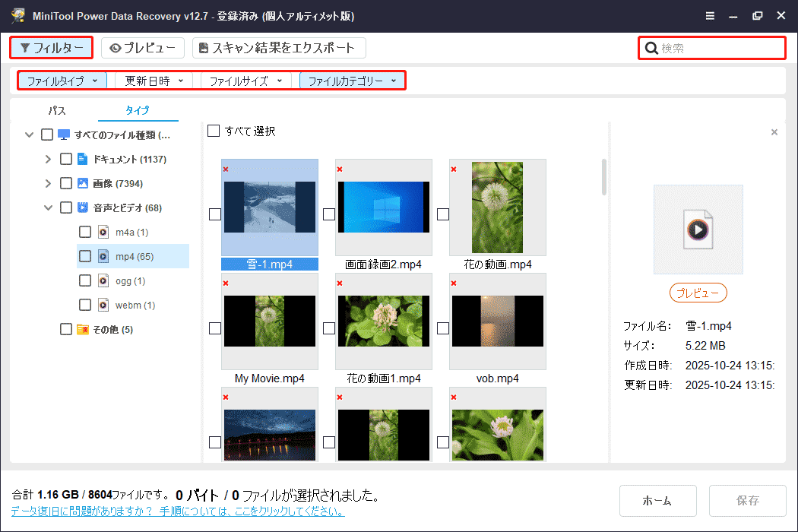Click the export scan results icon

[x=202, y=47]
